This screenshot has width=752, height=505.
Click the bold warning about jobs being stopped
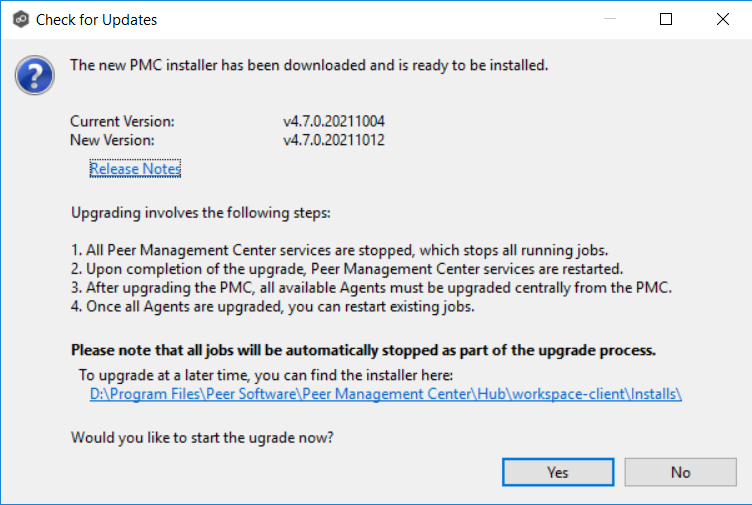[x=363, y=350]
